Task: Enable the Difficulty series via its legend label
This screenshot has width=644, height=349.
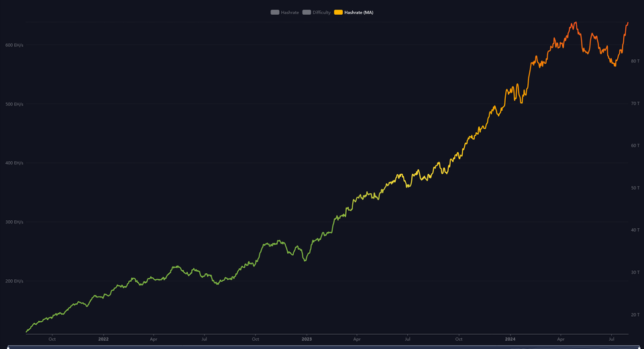Action: [x=321, y=12]
